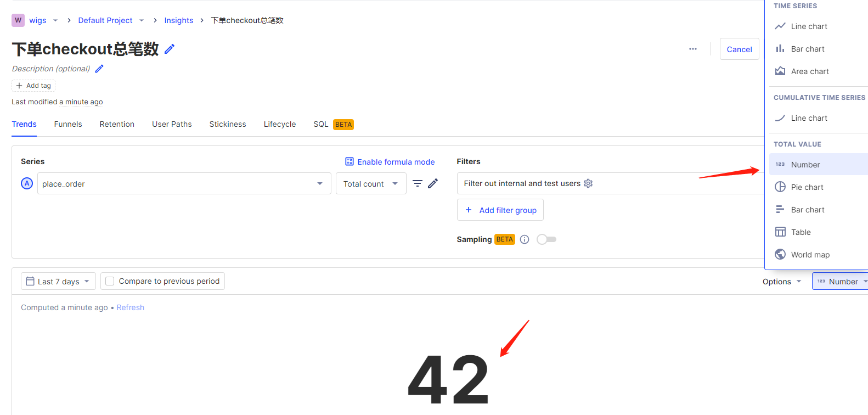The width and height of the screenshot is (868, 415).
Task: Open the SQL beta tab
Action: [334, 124]
